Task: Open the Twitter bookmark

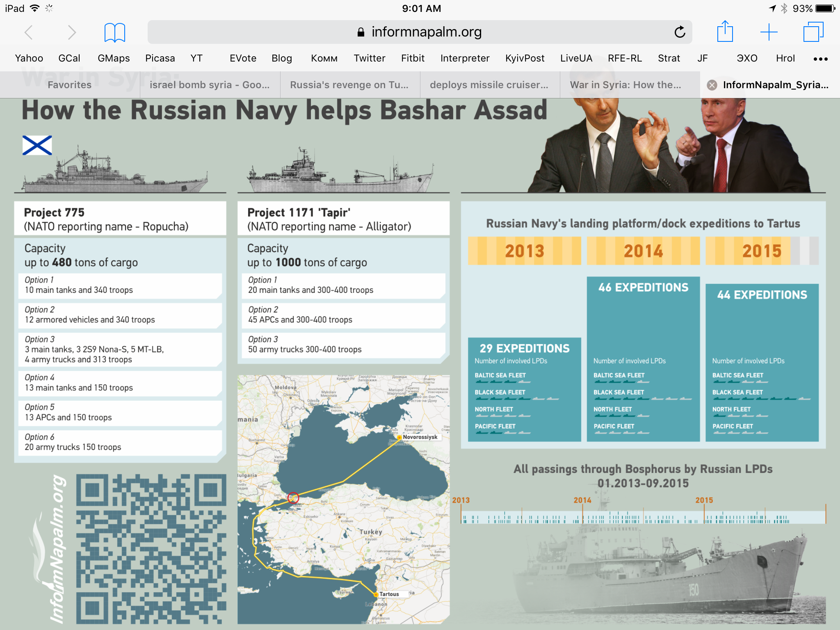Action: point(369,58)
